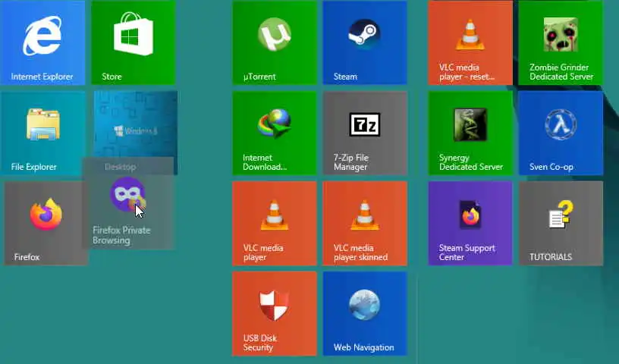Open the File Explorer tile

pyautogui.click(x=42, y=133)
